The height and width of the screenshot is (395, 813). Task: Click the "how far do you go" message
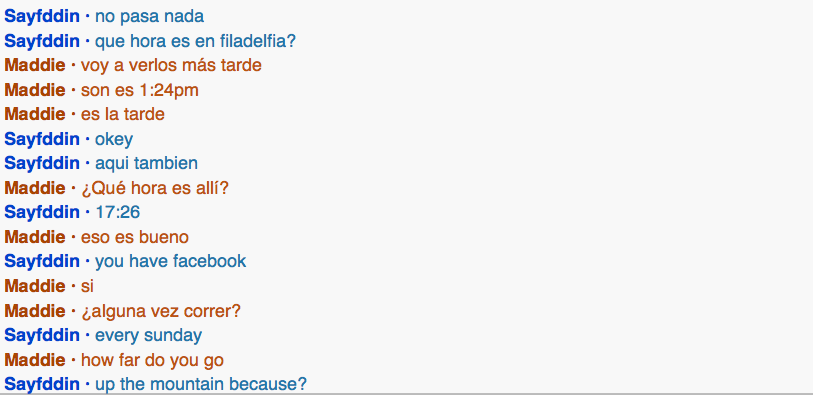152,360
